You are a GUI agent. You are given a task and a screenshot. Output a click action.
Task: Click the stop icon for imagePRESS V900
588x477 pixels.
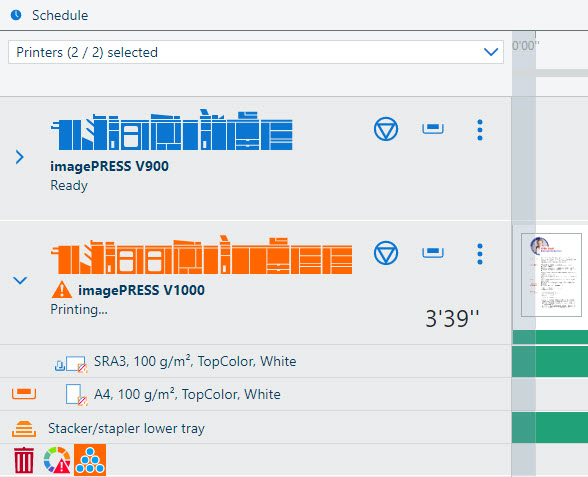(x=386, y=129)
